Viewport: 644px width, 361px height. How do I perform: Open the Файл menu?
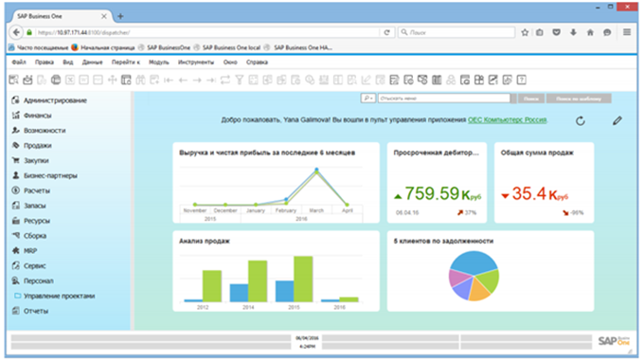(19, 62)
